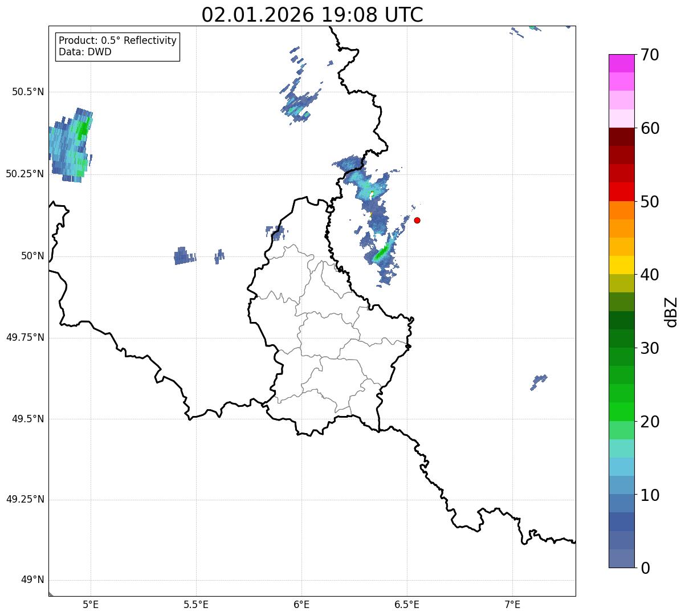Click the "49°N" latitude label

[x=32, y=580]
